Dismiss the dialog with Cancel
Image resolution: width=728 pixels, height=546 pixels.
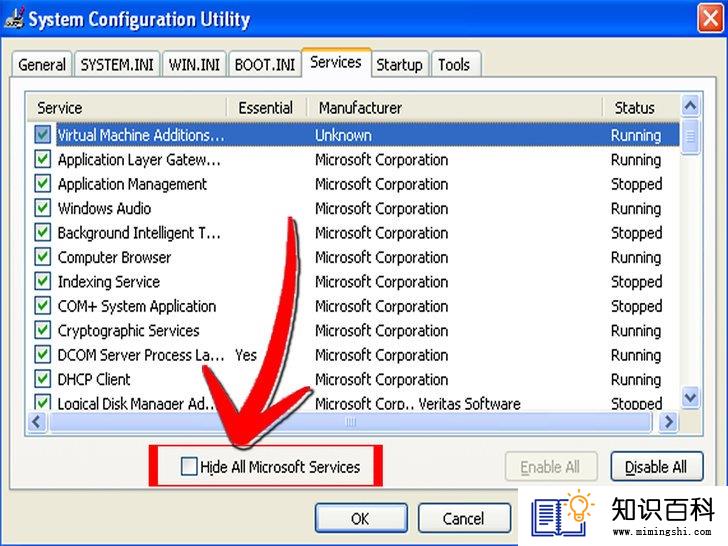point(464,518)
